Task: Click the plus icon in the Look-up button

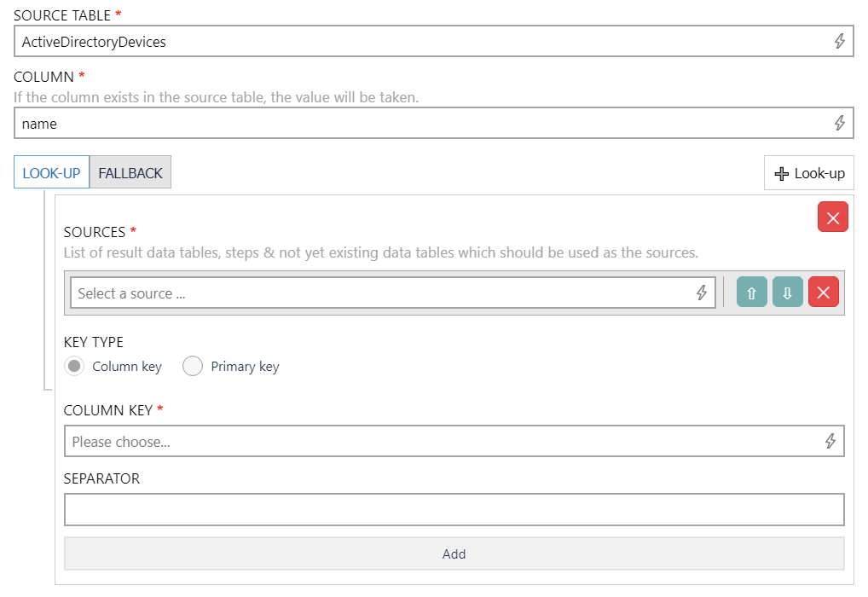Action: tap(782, 172)
